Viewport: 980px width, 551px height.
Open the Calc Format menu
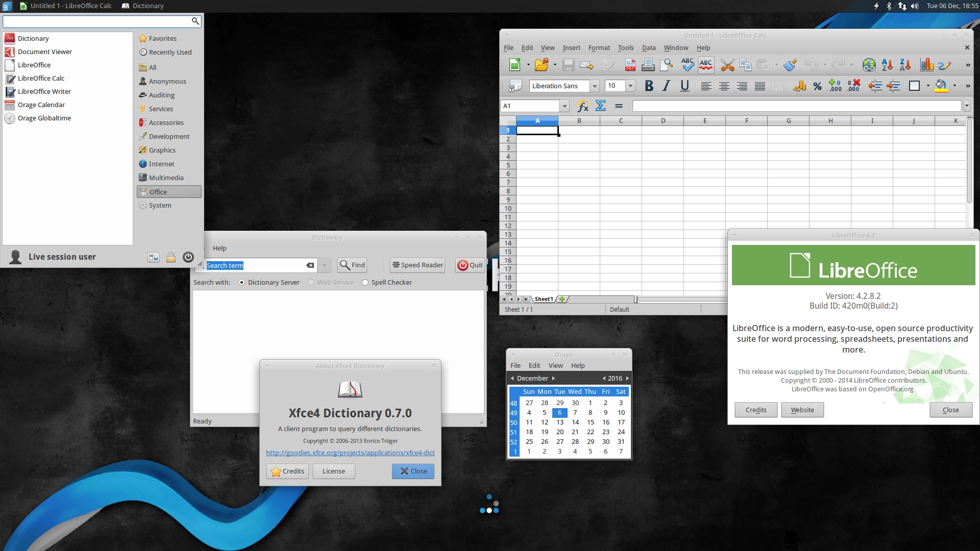(x=599, y=48)
